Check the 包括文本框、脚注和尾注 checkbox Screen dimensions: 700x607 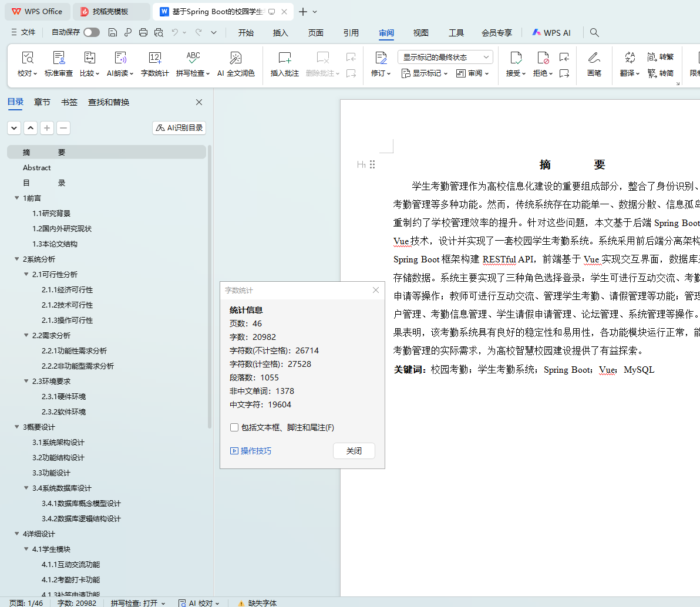234,427
